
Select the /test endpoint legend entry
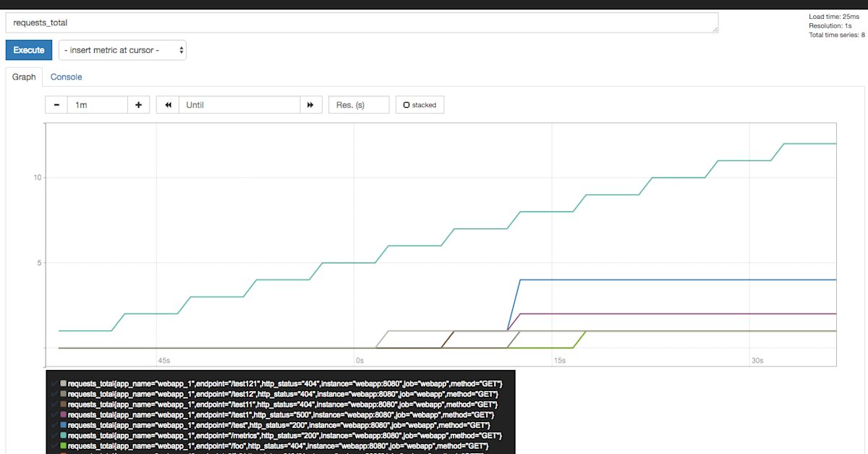(x=278, y=425)
